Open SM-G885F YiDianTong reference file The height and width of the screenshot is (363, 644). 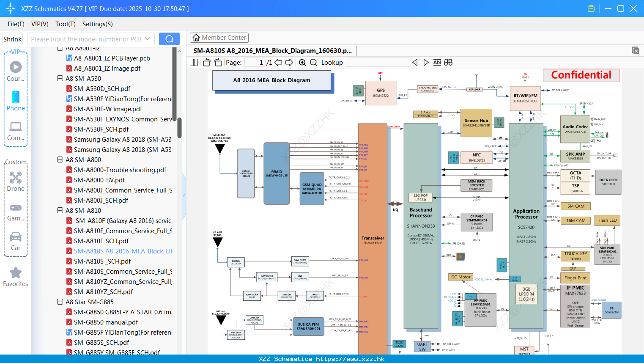[118, 333]
